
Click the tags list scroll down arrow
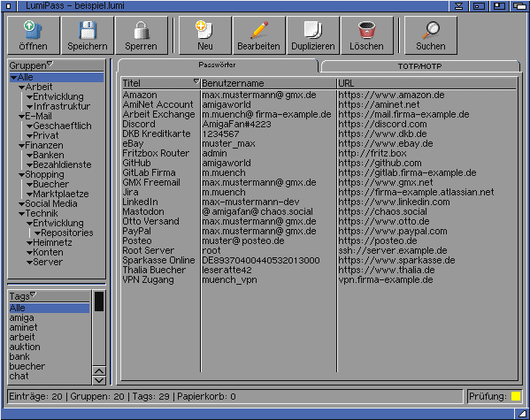[x=99, y=380]
